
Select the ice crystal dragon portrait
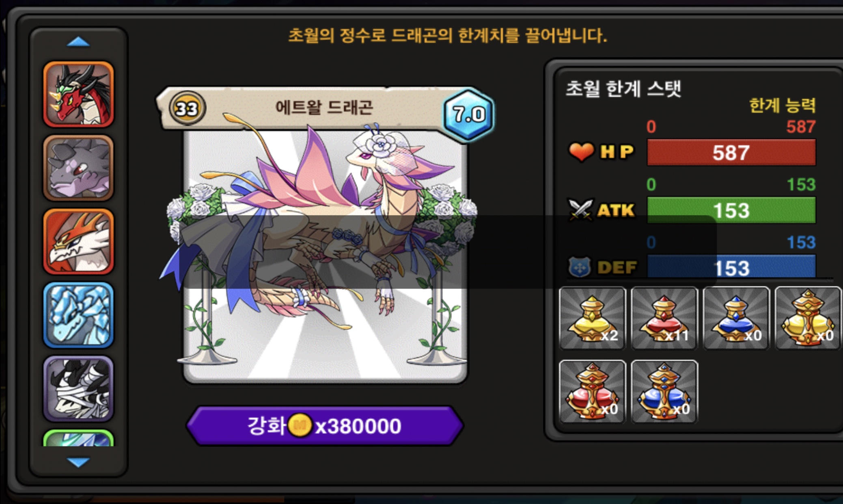click(78, 315)
